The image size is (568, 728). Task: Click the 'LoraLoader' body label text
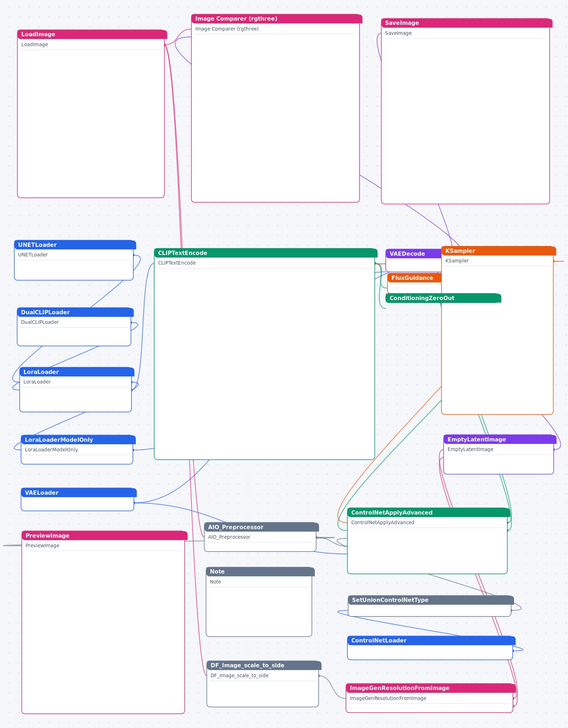pos(37,382)
